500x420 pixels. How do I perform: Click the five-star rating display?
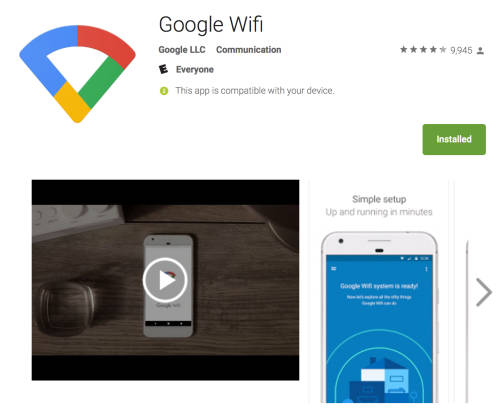coord(423,50)
